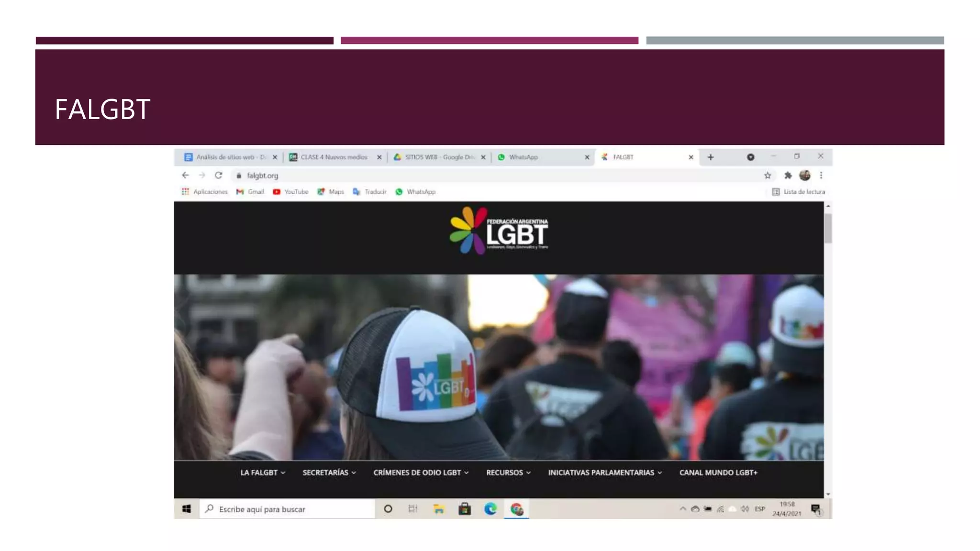Open the Windows Start menu

[x=187, y=509]
